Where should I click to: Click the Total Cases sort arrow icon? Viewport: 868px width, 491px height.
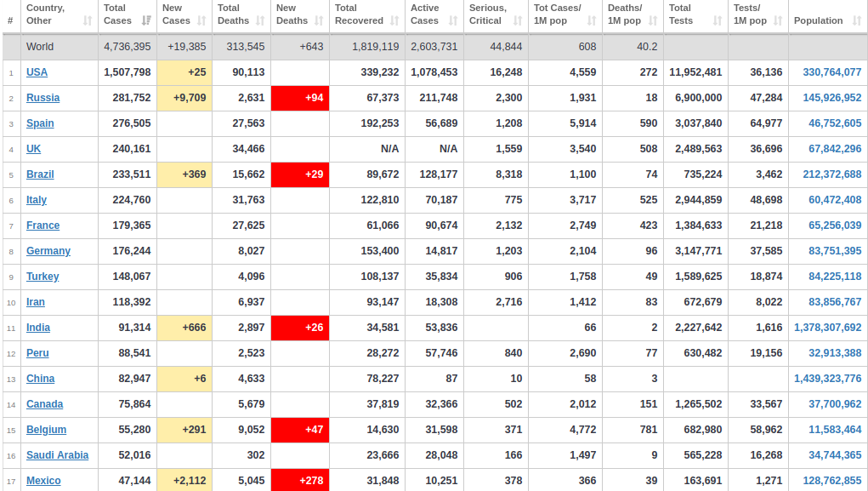[146, 21]
